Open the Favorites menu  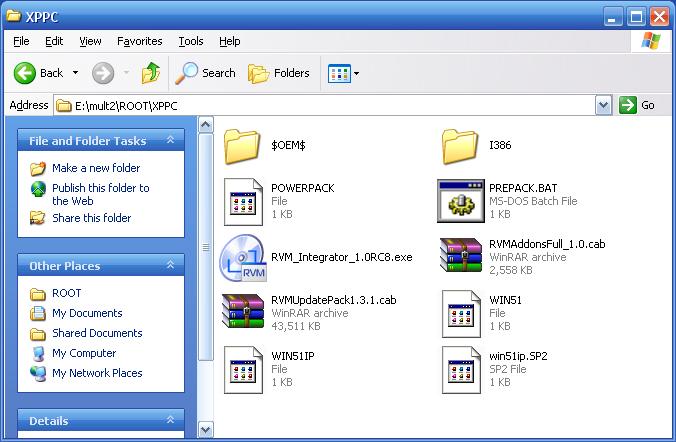point(140,41)
